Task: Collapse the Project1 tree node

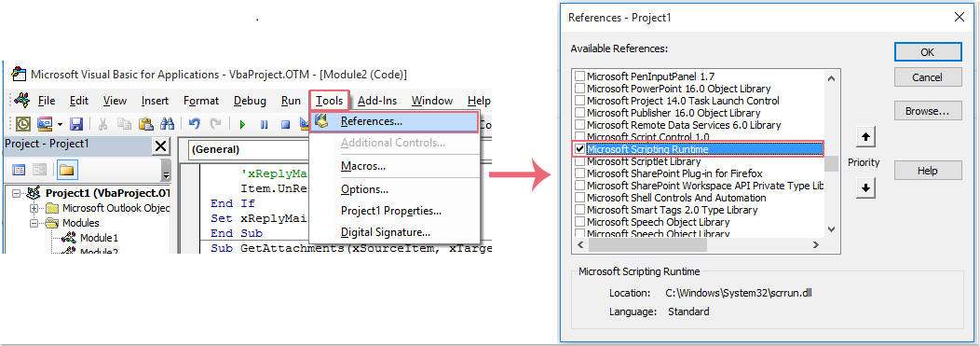Action: tap(16, 193)
